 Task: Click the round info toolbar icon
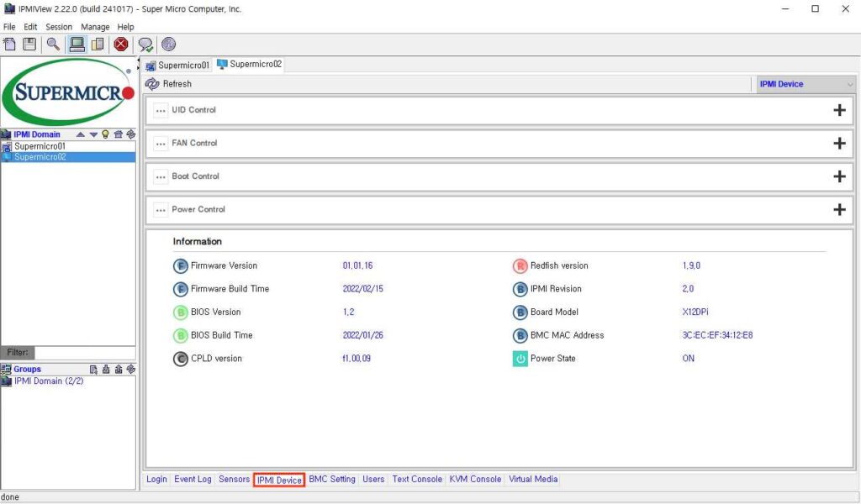pos(168,44)
